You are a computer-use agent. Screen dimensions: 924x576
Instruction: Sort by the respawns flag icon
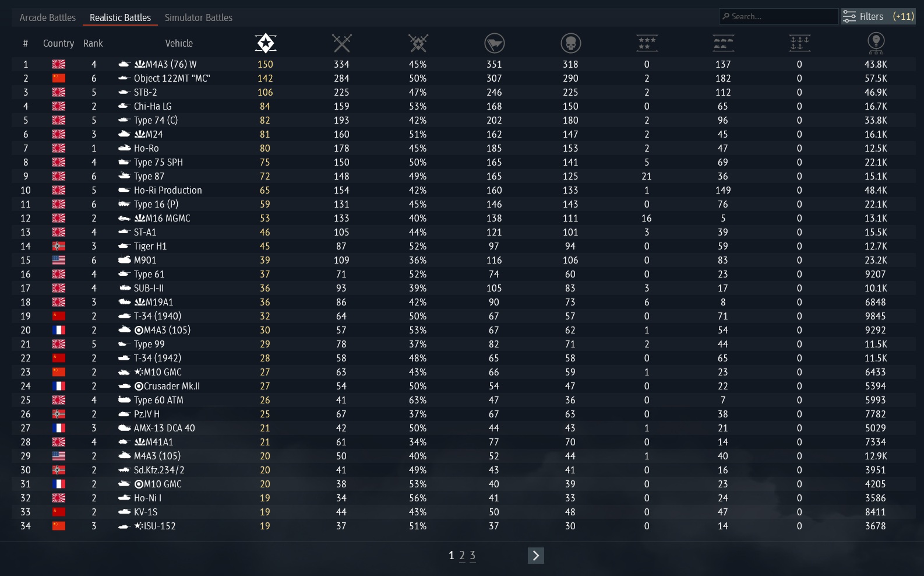click(494, 43)
